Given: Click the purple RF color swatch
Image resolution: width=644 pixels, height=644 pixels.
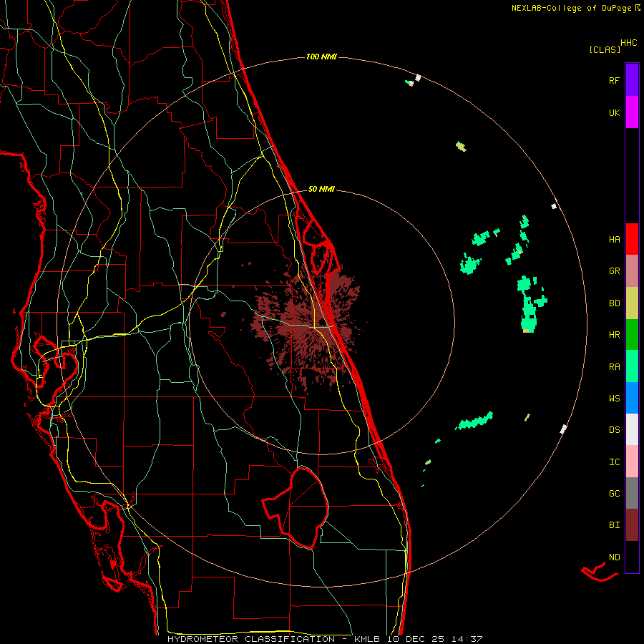Looking at the screenshot, I should coord(632,80).
